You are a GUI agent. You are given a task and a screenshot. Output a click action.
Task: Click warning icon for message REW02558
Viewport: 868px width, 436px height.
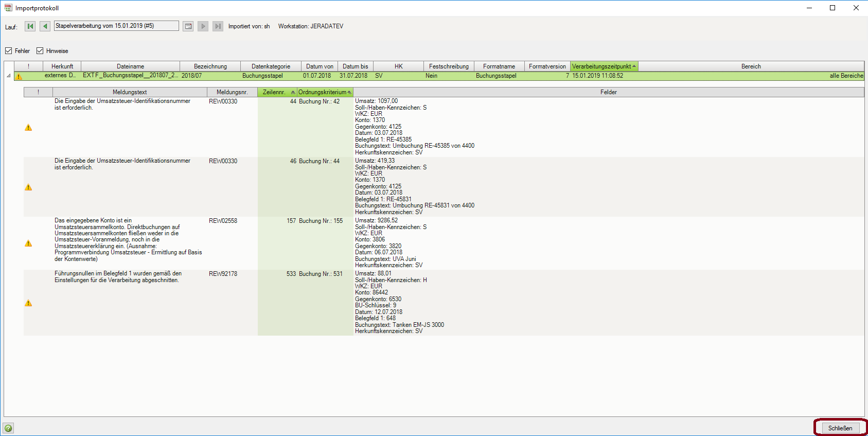[28, 243]
